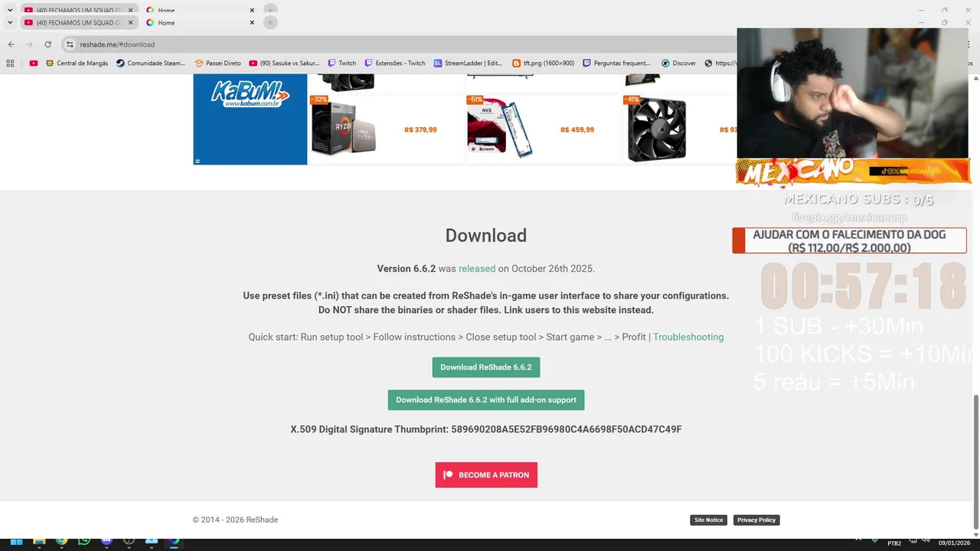Click the X.509 Digital Signature Thumbprint text
The height and width of the screenshot is (551, 980).
coord(486,429)
